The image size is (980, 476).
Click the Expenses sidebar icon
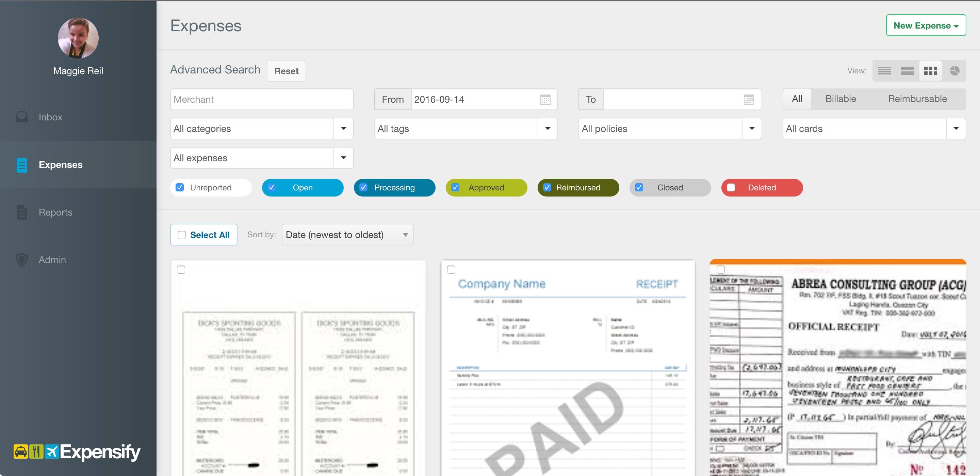21,164
